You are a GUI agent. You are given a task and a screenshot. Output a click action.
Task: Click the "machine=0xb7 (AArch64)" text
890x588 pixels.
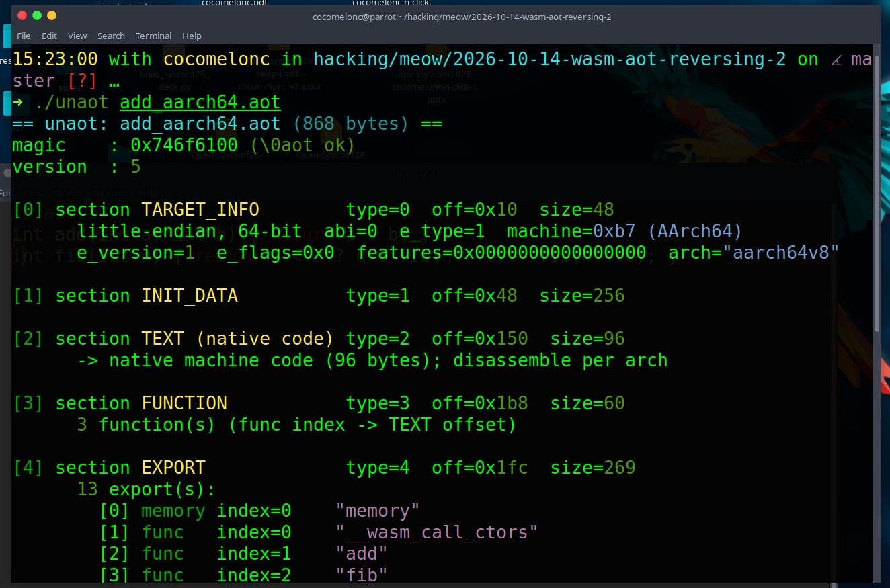point(624,232)
